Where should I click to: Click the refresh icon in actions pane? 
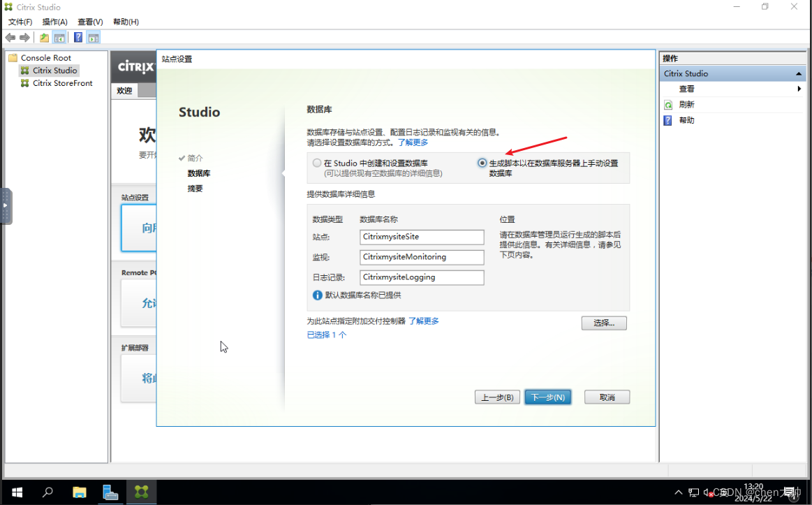coord(668,105)
